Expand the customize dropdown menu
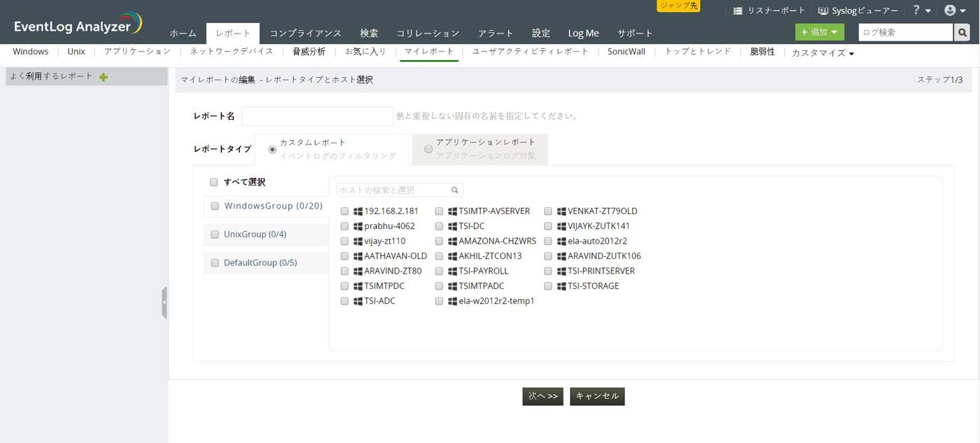Image resolution: width=980 pixels, height=443 pixels. [x=822, y=53]
